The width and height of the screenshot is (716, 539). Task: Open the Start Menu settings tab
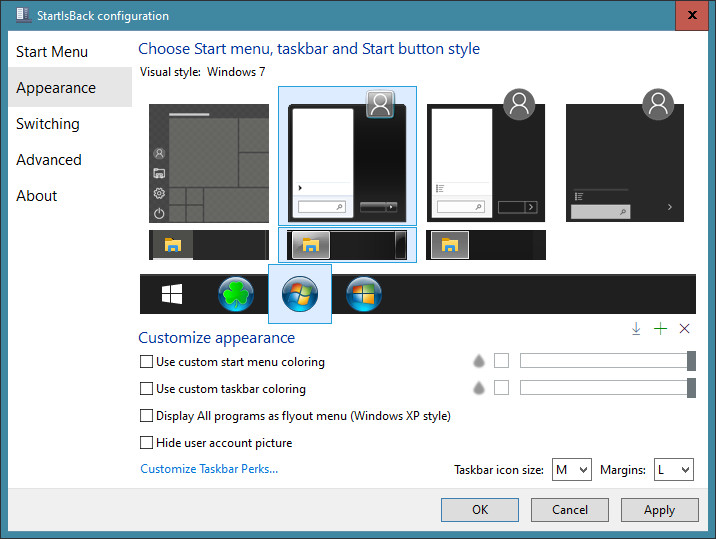[70, 52]
